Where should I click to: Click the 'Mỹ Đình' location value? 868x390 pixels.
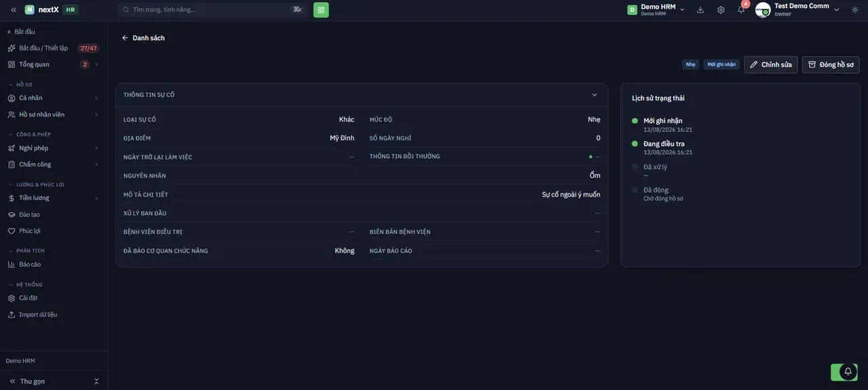coord(342,138)
